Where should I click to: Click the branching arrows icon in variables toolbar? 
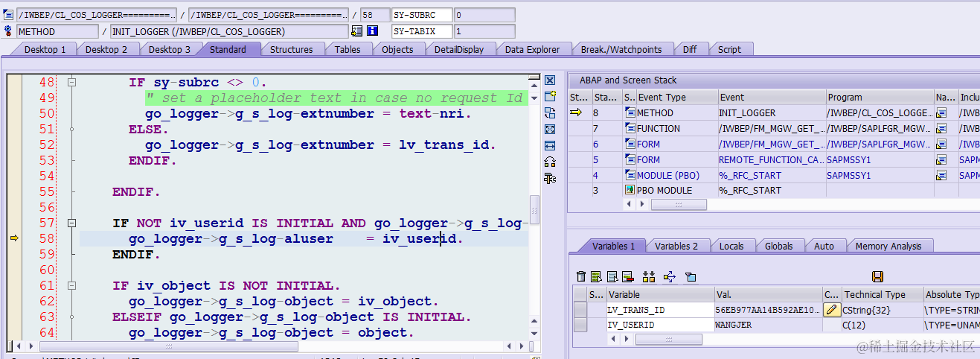click(x=669, y=277)
